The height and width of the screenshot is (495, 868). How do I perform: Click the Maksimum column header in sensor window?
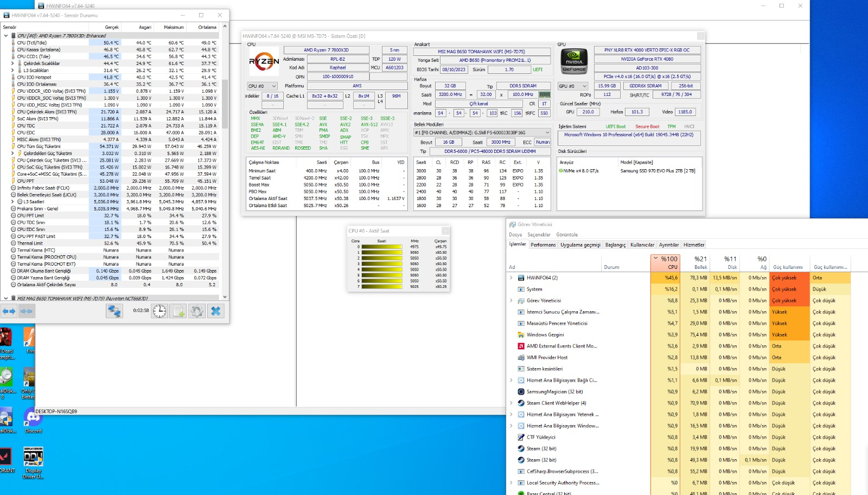click(x=170, y=27)
